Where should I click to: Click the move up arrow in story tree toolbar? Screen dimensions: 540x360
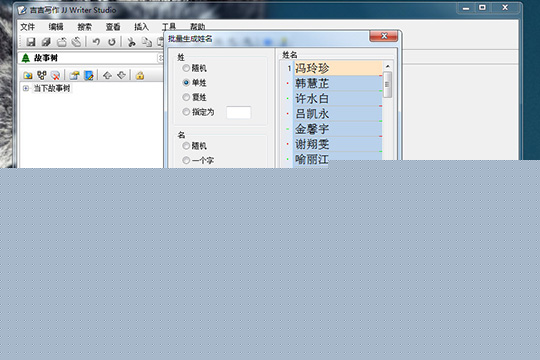(x=107, y=75)
